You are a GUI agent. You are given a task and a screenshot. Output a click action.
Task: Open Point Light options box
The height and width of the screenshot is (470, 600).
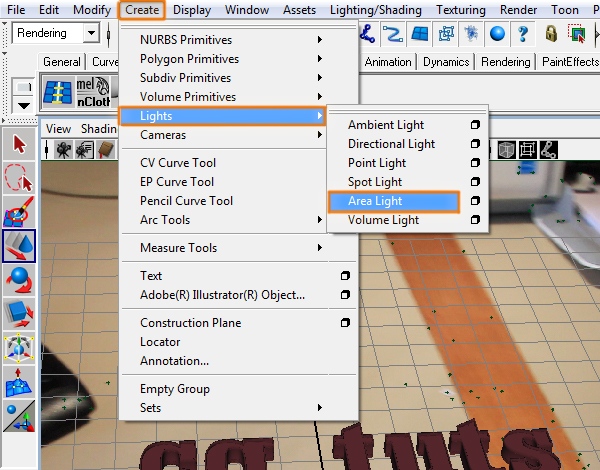(475, 163)
